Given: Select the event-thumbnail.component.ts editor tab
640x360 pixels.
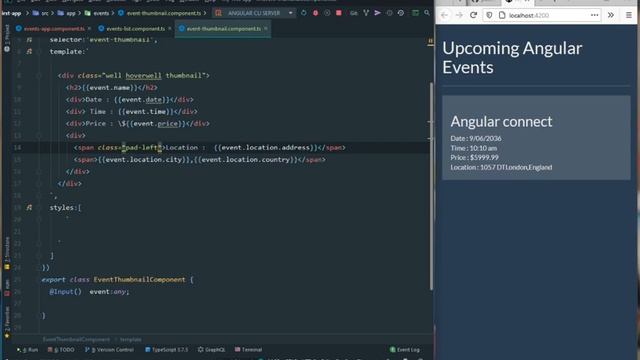Looking at the screenshot, I should point(223,29).
